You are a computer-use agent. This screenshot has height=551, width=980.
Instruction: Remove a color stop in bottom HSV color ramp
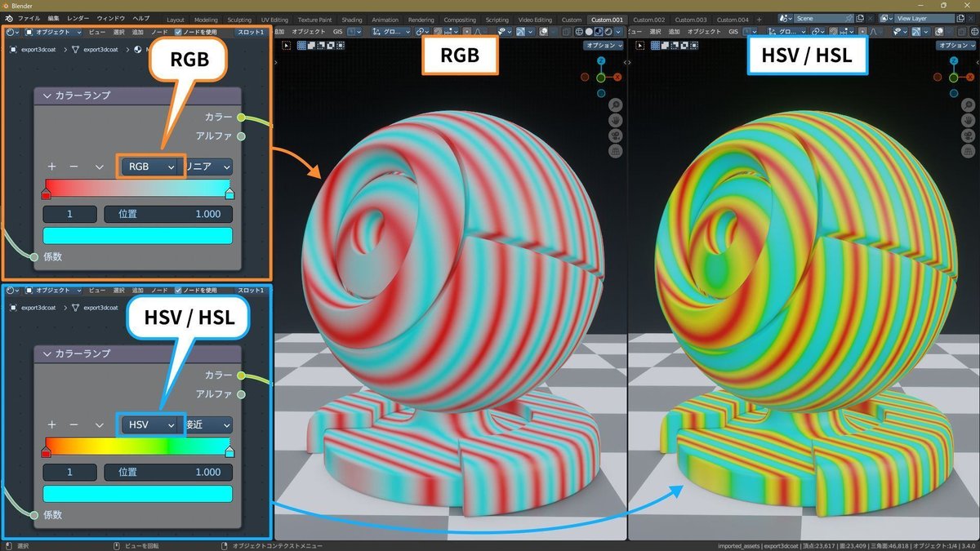(x=74, y=425)
